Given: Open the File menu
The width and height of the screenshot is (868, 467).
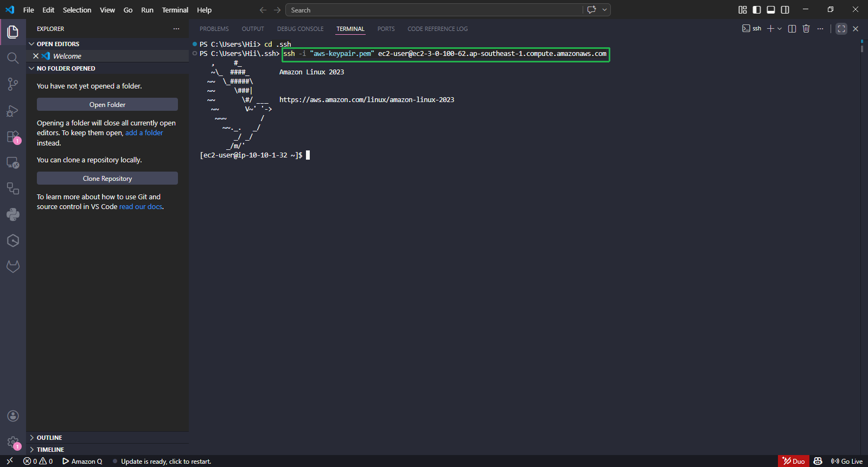Looking at the screenshot, I should tap(29, 10).
